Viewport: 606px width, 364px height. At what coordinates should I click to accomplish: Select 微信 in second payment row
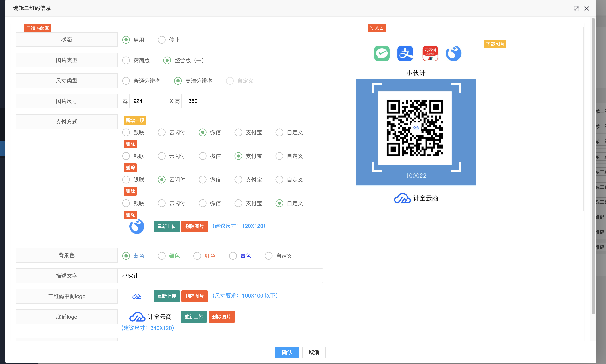203,156
